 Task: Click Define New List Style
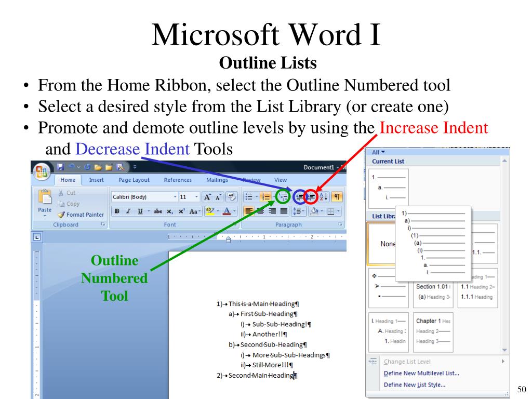(415, 385)
